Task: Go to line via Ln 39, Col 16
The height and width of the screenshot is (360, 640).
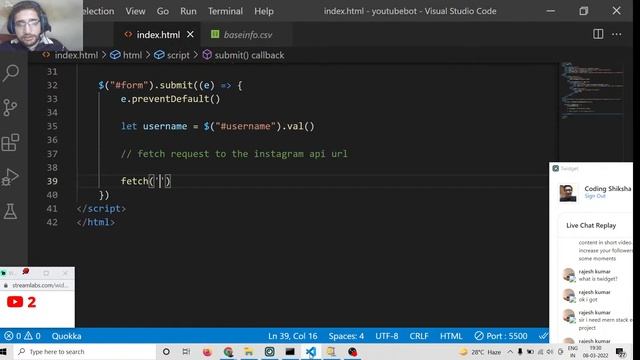Action: point(292,336)
